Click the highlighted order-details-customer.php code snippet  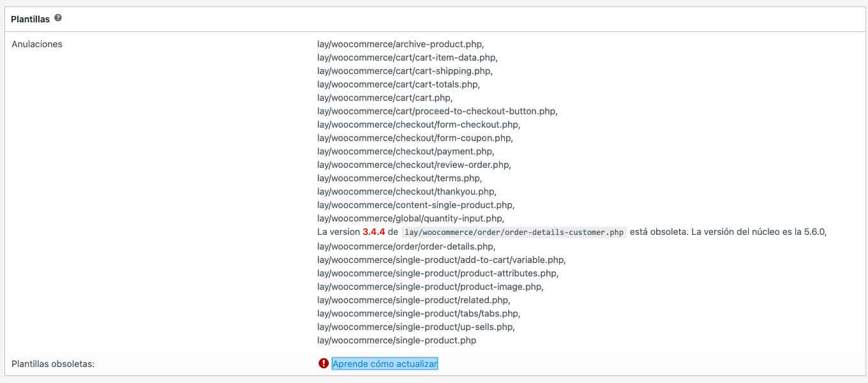(x=513, y=232)
